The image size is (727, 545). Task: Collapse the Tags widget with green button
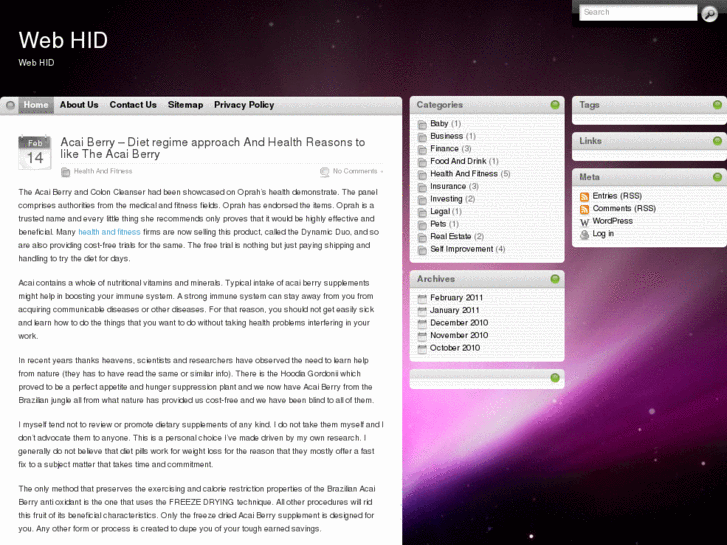point(717,104)
